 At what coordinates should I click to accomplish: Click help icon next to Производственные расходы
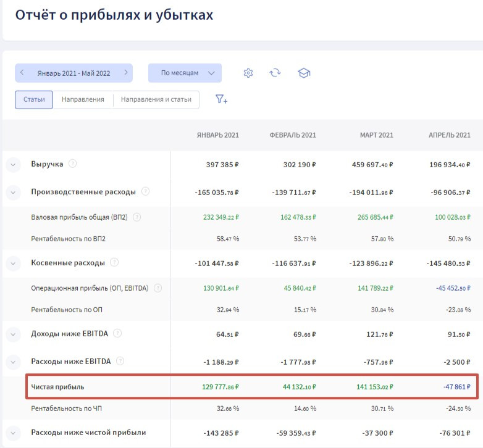click(x=145, y=191)
